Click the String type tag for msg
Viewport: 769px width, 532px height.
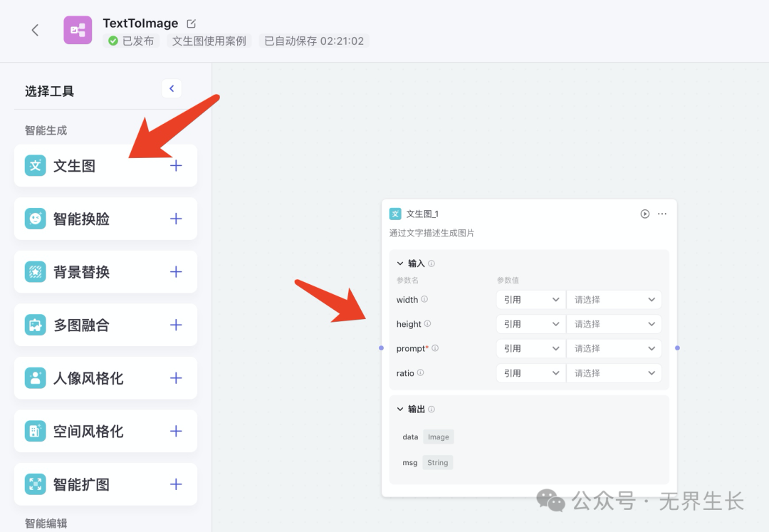coord(437,462)
